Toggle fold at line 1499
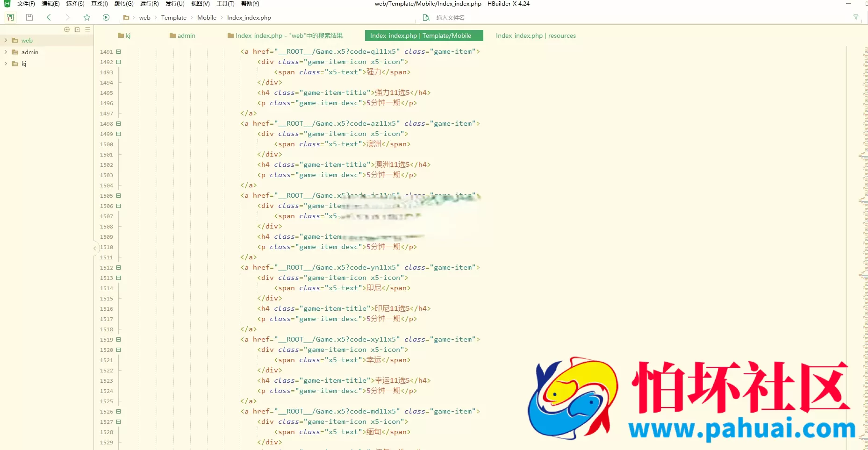Screen dimensions: 868x450 tap(119, 134)
